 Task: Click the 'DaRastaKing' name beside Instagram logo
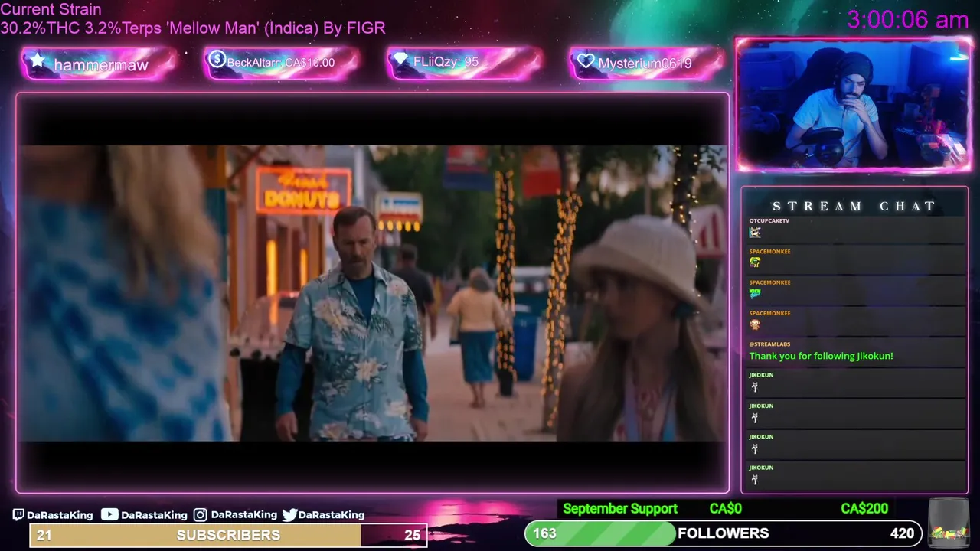coord(244,515)
